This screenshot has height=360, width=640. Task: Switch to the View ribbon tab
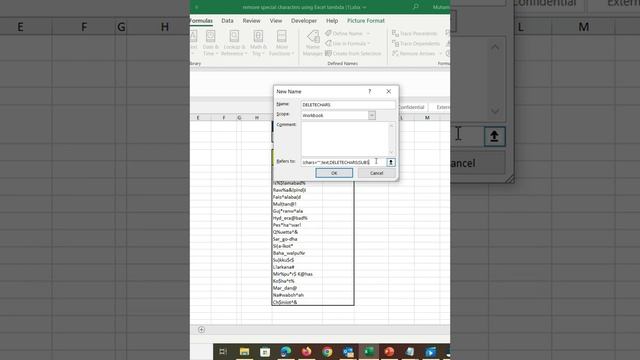(x=276, y=20)
